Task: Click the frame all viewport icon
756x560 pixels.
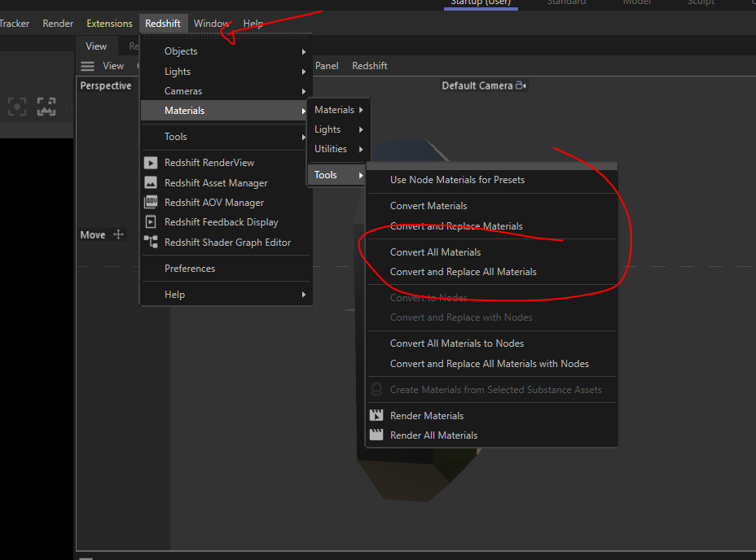Action: [46, 107]
